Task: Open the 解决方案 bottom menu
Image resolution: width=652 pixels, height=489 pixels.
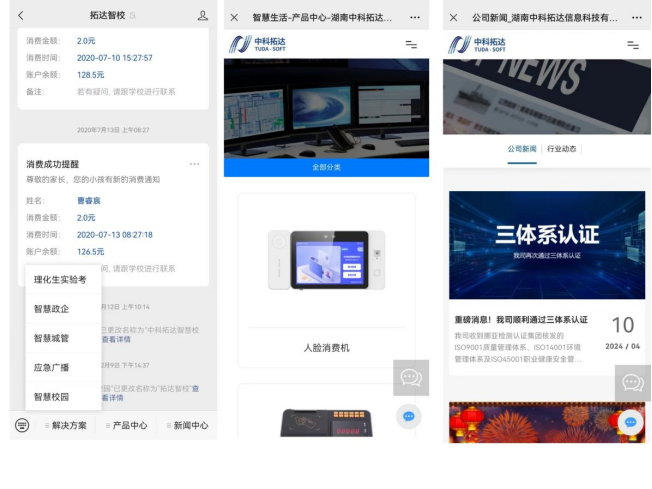Action: [66, 425]
